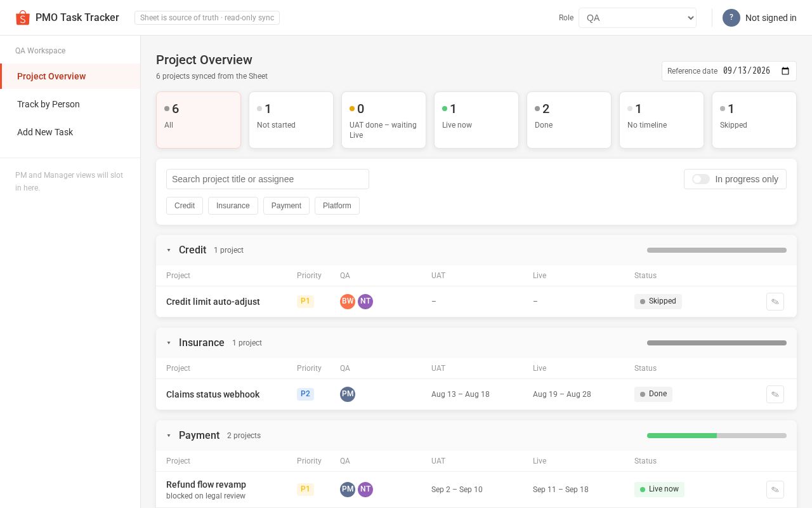Go to Track by Person
Screen dimensions: 812x508
click(x=70, y=104)
